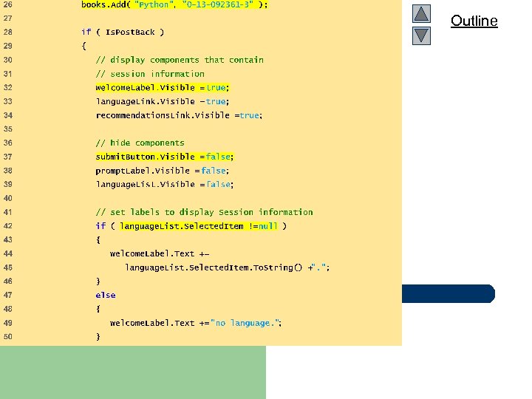Click the dark blue rounded bar
Image resolution: width=532 pixels, height=399 pixels.
click(449, 293)
